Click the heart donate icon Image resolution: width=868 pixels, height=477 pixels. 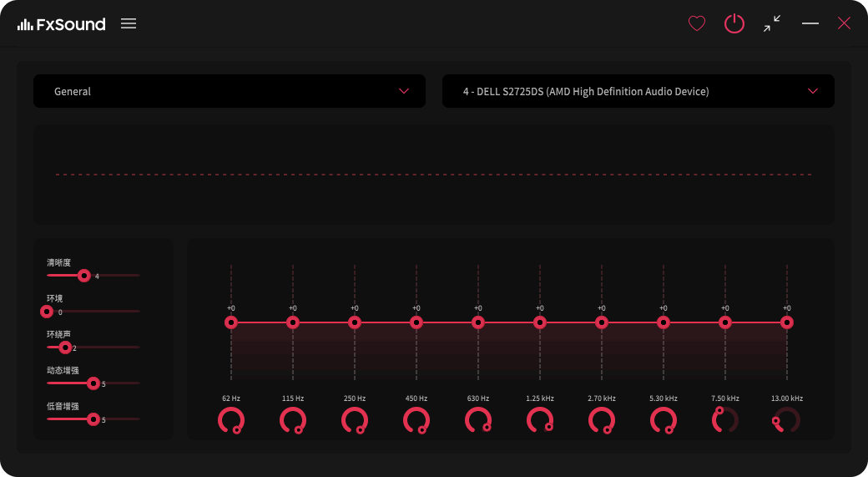pos(697,23)
